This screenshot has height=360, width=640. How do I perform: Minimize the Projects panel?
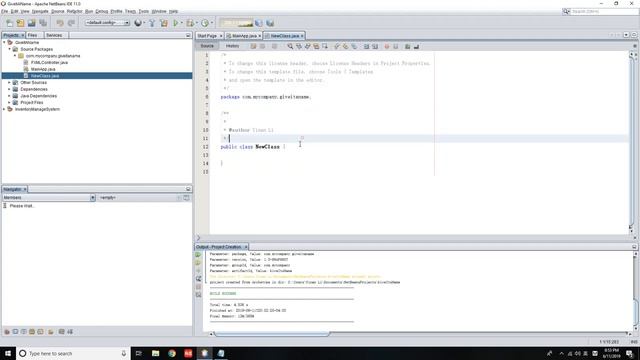188,36
